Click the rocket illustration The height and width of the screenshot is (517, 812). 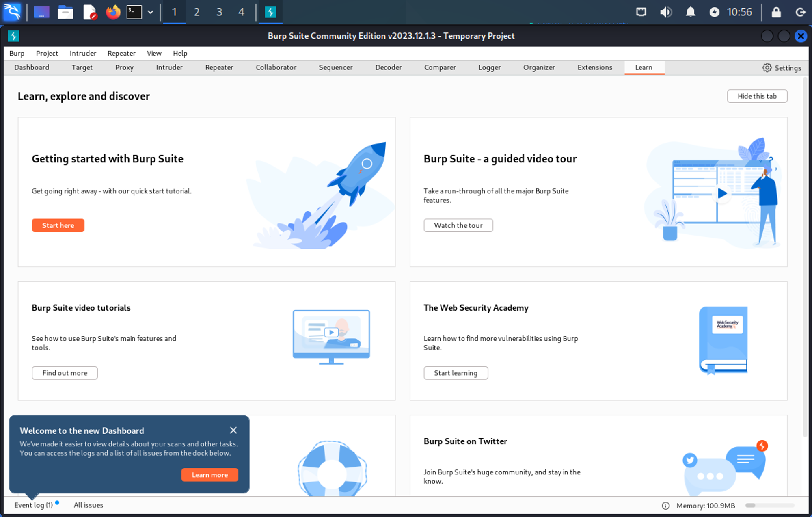(321, 195)
